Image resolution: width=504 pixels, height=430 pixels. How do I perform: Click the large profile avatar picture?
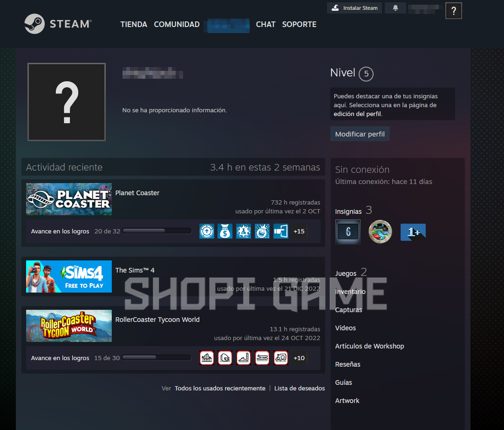pyautogui.click(x=67, y=102)
